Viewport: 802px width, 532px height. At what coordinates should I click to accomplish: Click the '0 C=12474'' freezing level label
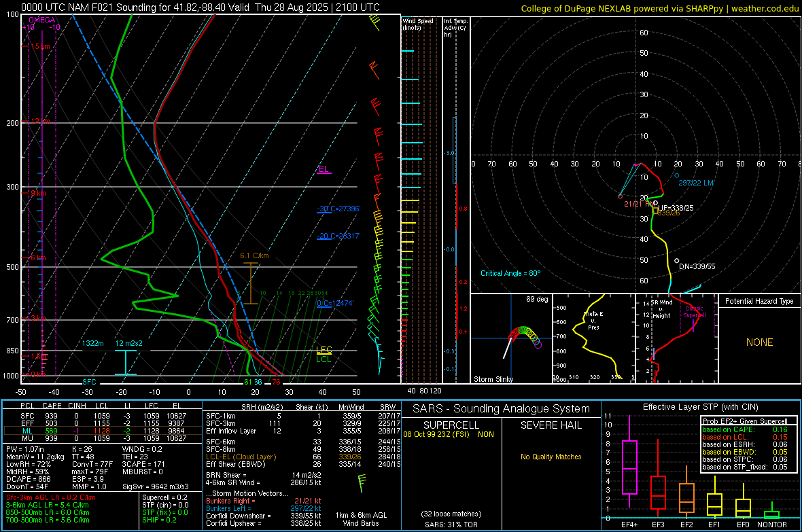[335, 303]
